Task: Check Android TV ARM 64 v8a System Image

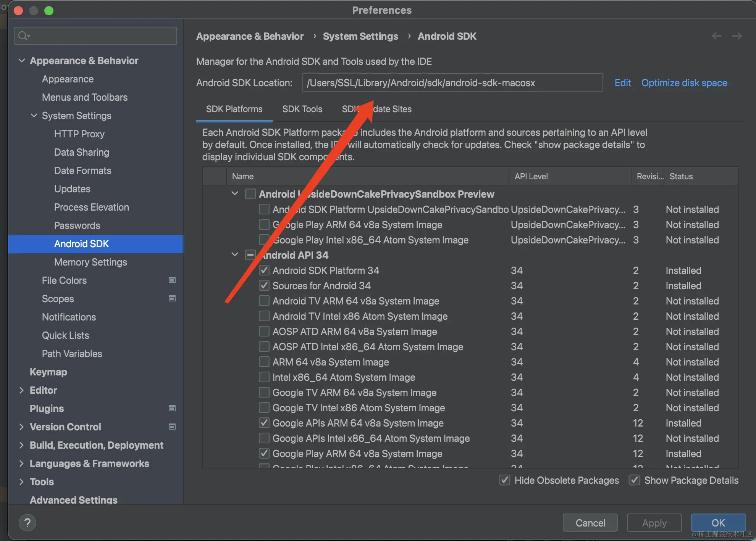Action: coord(264,301)
